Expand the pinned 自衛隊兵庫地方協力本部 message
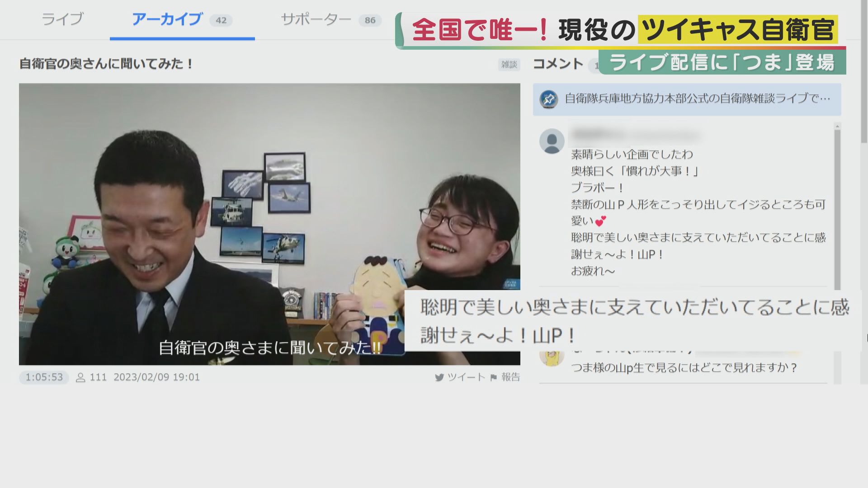Image resolution: width=868 pixels, height=488 pixels. click(697, 99)
